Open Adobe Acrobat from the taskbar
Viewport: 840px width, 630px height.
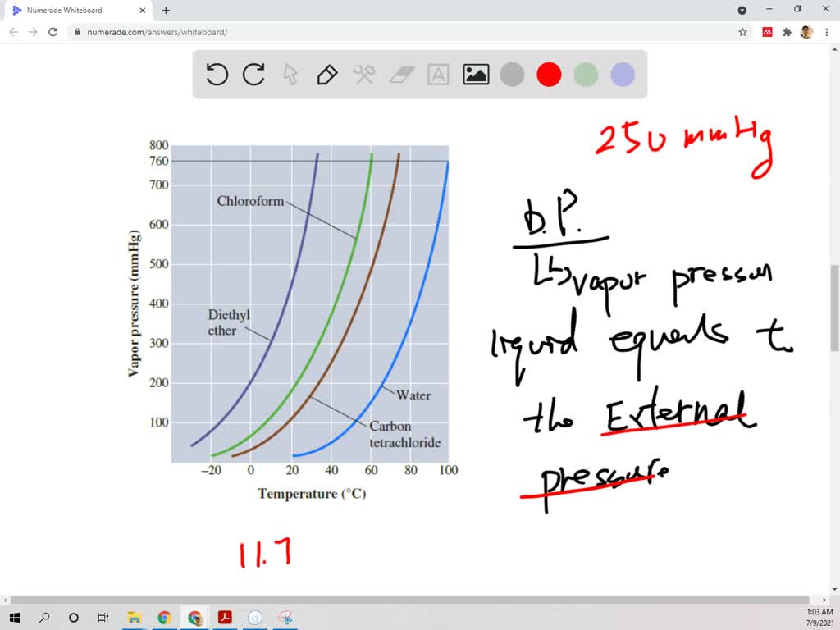click(x=225, y=617)
